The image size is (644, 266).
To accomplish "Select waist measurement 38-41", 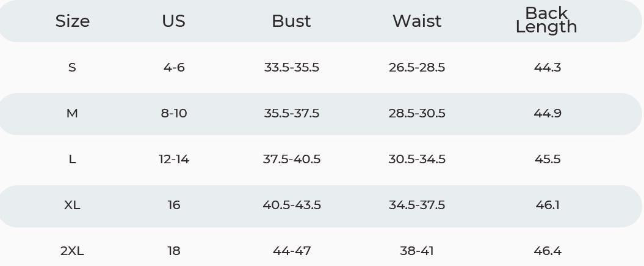I will [x=417, y=251].
